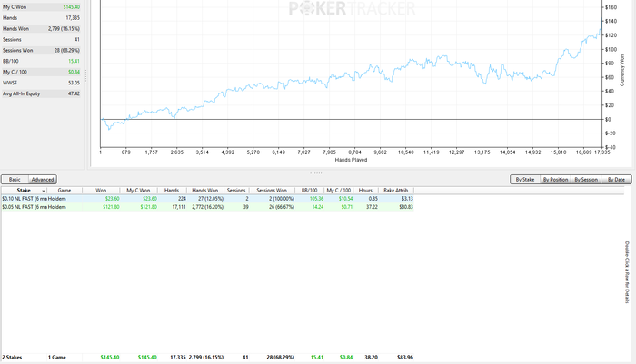Click the 2 Stakes total in footer
The image size is (636, 364).
click(x=12, y=357)
